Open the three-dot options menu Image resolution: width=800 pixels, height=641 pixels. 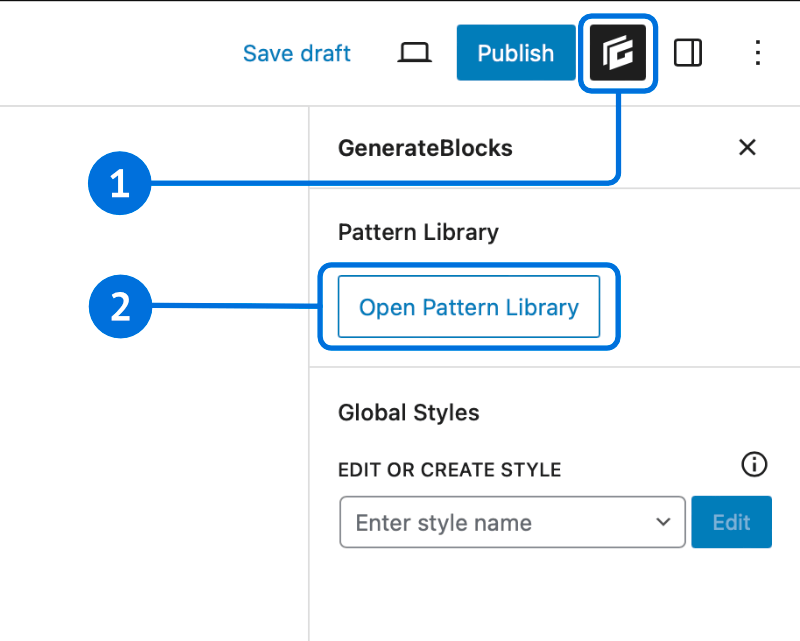[x=758, y=53]
